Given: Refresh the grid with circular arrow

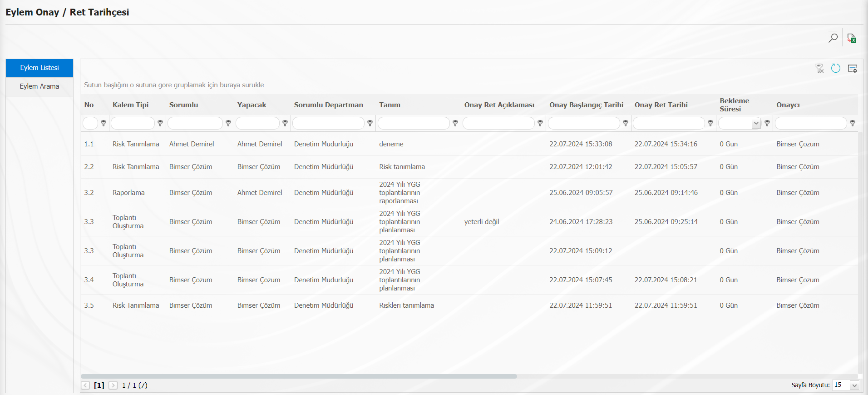Looking at the screenshot, I should point(836,69).
